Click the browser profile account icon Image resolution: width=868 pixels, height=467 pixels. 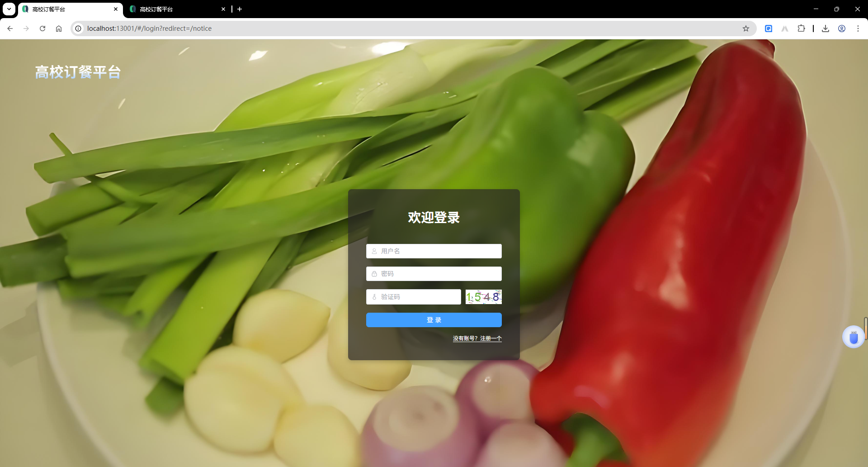click(x=842, y=28)
